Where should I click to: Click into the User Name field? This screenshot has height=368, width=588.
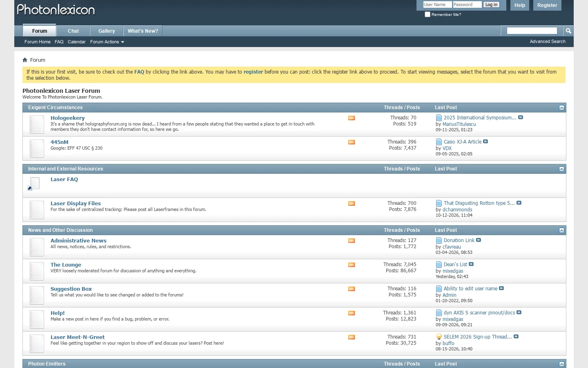[437, 4]
